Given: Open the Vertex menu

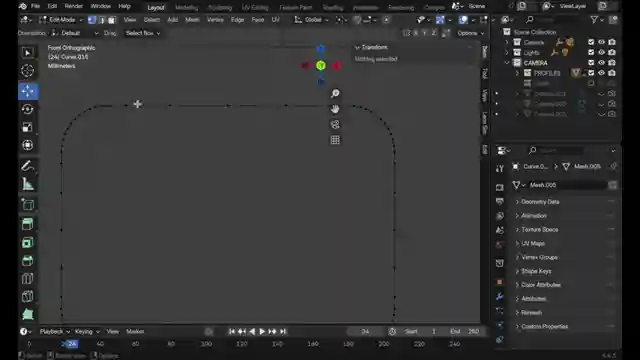Looking at the screenshot, I should point(215,20).
